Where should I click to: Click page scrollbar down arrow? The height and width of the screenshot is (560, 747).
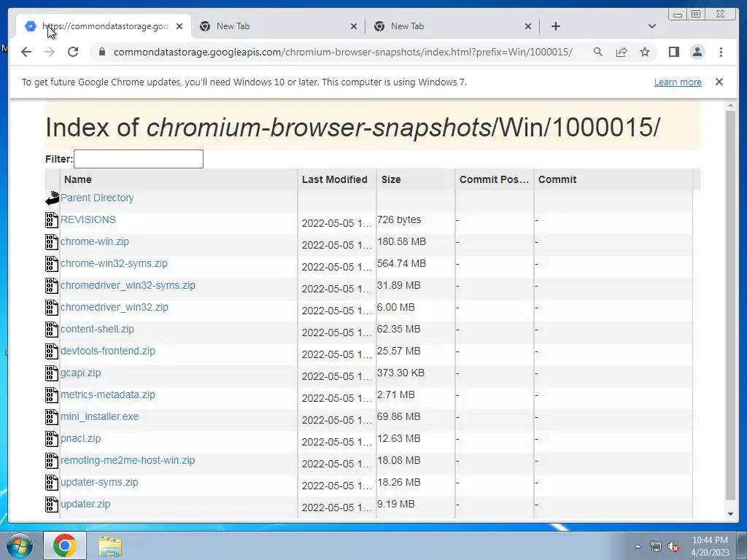[730, 514]
